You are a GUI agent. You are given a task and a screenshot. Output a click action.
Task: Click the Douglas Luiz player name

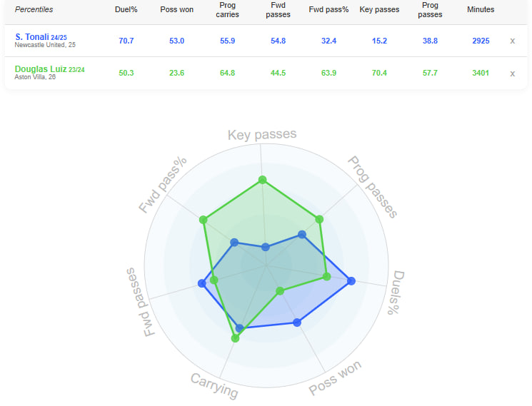pos(40,68)
